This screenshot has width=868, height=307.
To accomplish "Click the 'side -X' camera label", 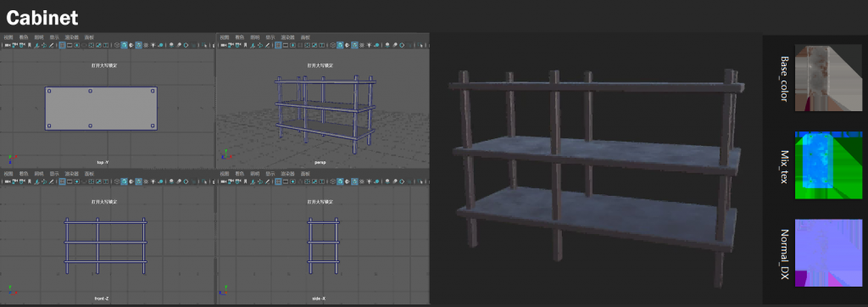I will pos(320,299).
